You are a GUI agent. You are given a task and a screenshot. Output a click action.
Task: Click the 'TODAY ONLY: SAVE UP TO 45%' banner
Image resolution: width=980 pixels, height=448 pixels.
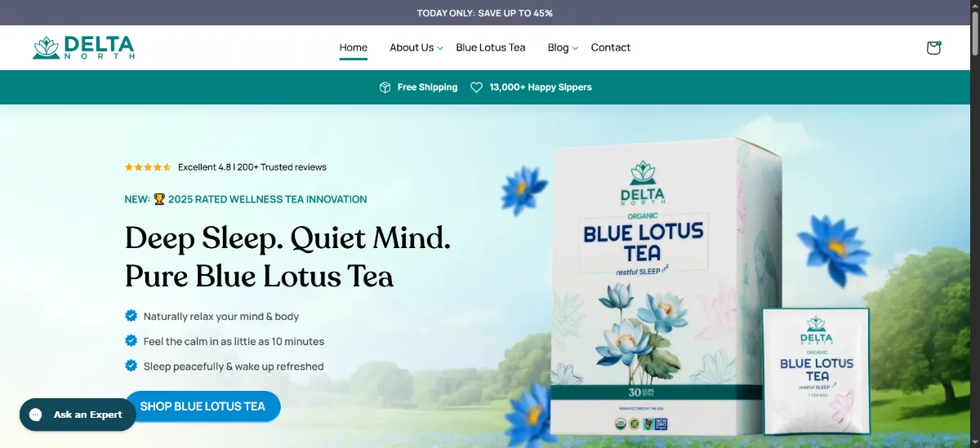[x=485, y=13]
